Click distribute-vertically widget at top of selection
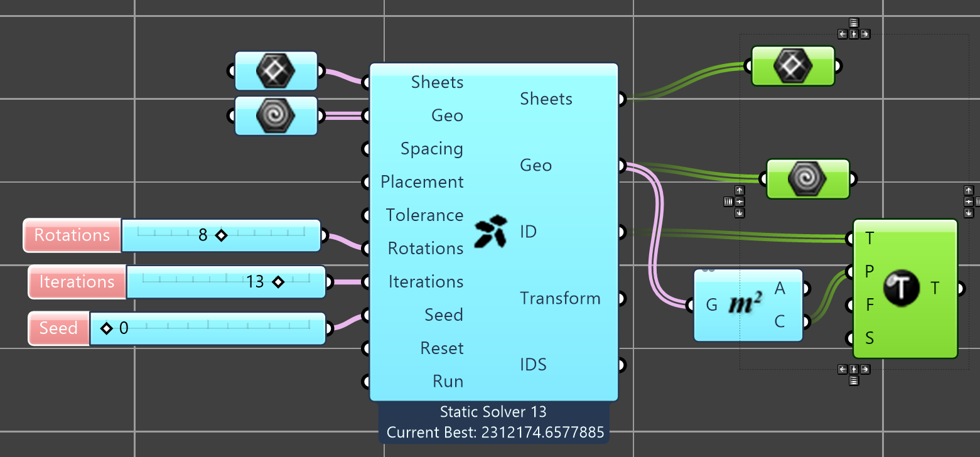The height and width of the screenshot is (457, 980). pyautogui.click(x=854, y=23)
